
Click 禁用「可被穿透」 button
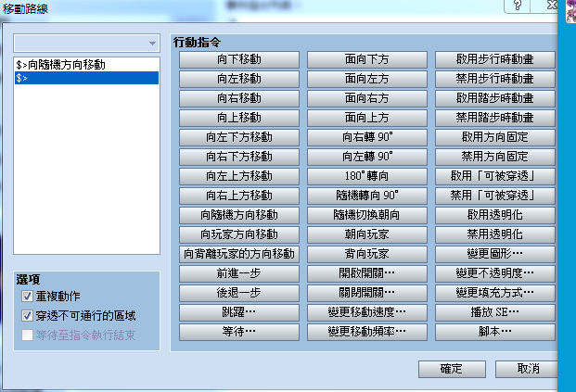pyautogui.click(x=494, y=196)
